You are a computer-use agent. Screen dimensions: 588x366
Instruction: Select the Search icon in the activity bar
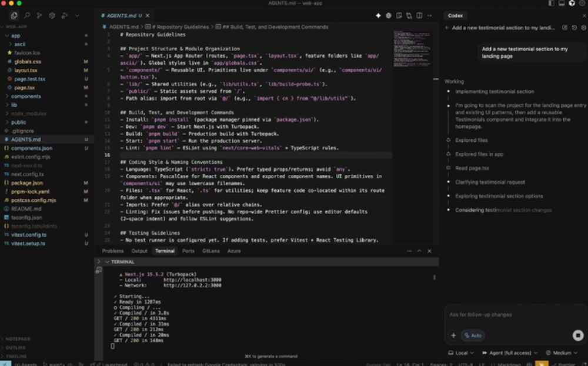tap(27, 15)
